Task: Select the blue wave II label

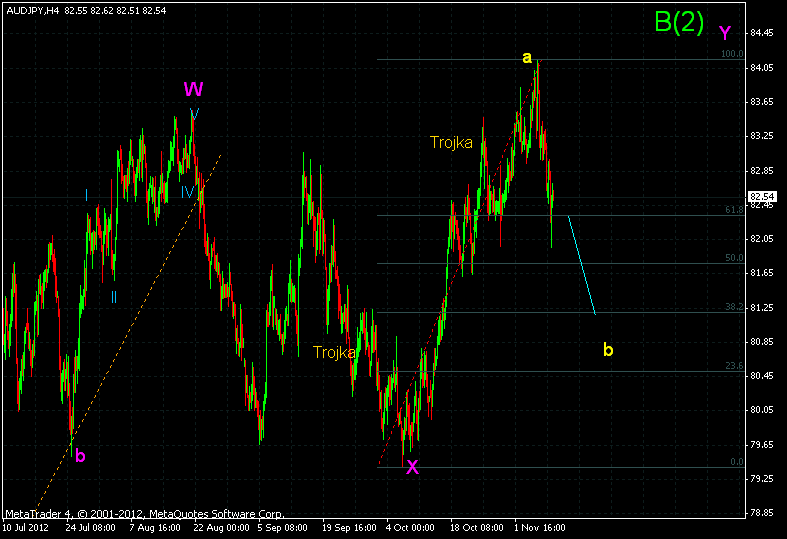Action: click(114, 298)
